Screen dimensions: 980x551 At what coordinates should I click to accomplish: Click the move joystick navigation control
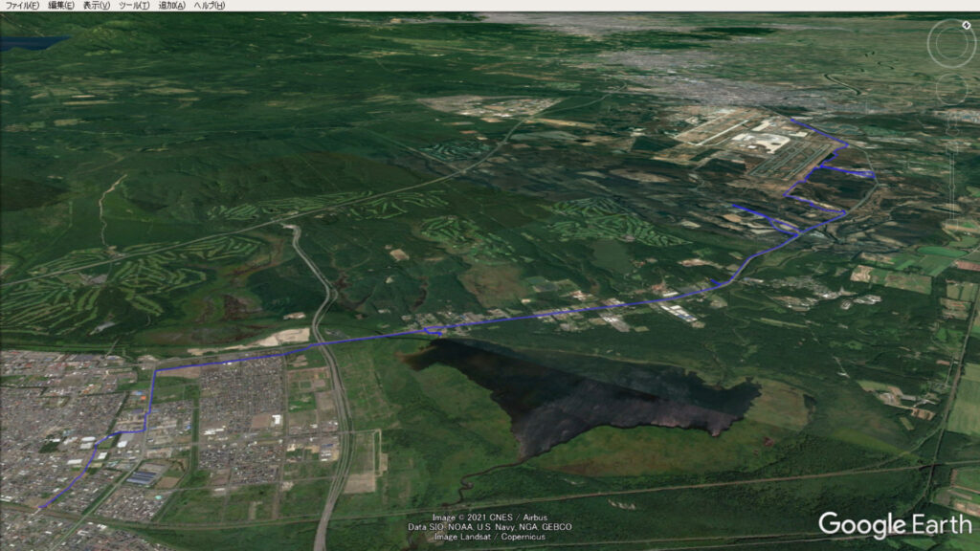[951, 89]
